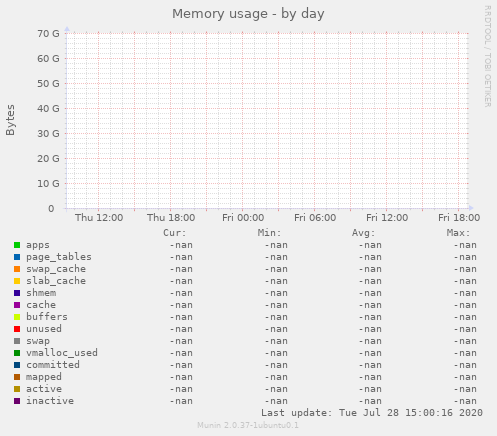The image size is (497, 436).
Task: Select the 'page_tables' legend label
Action: (59, 257)
